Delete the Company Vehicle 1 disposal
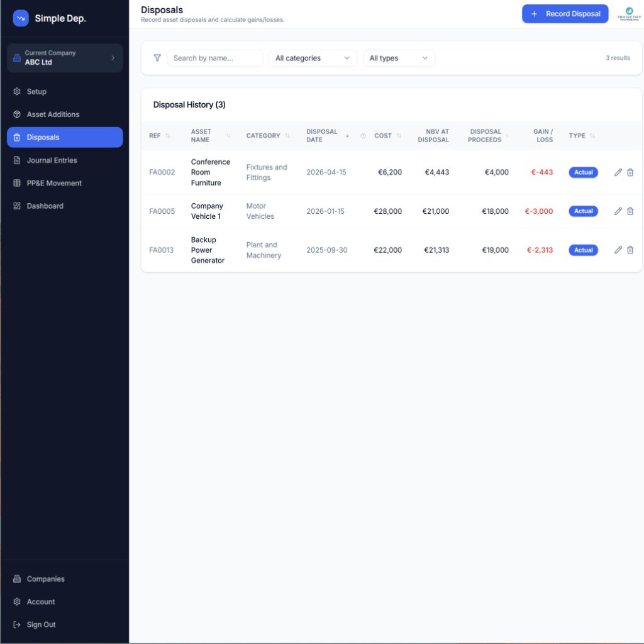 (x=630, y=211)
